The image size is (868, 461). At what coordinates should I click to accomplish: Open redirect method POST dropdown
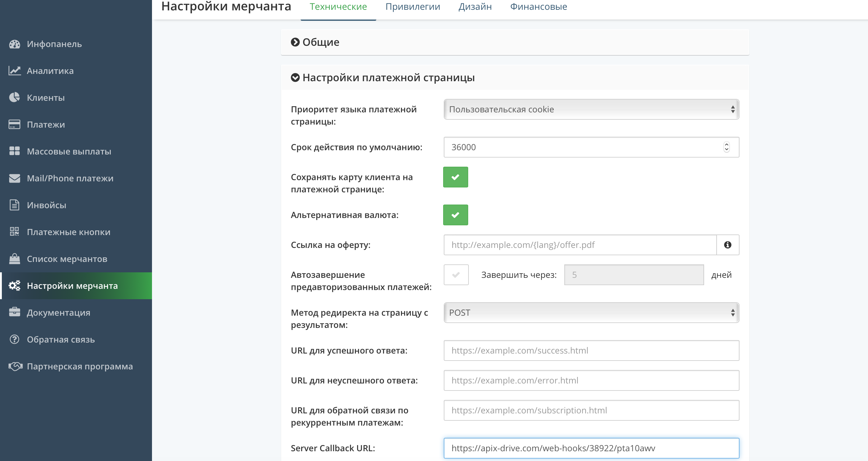coord(591,313)
